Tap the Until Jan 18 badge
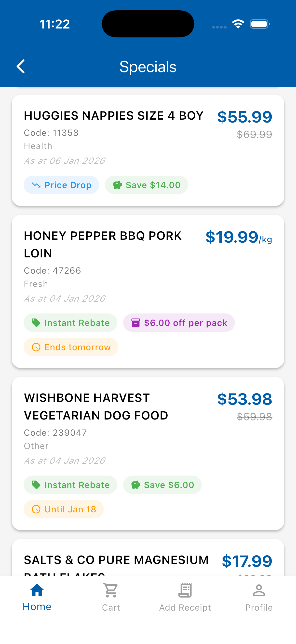This screenshot has width=296, height=644. click(64, 509)
